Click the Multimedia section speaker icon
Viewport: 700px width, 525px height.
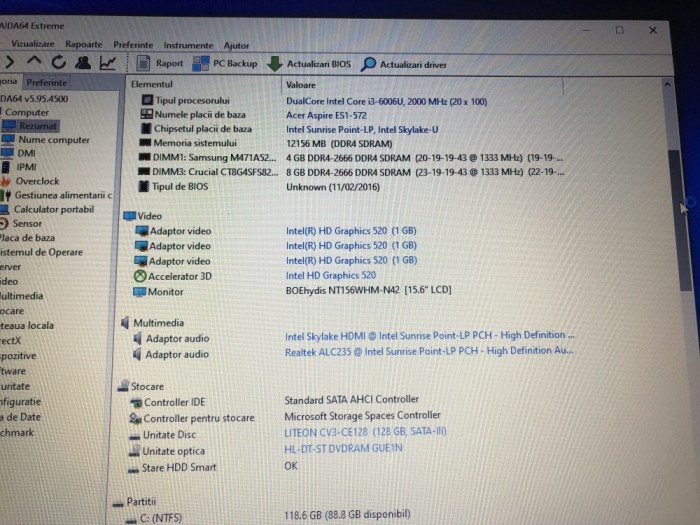(x=125, y=322)
